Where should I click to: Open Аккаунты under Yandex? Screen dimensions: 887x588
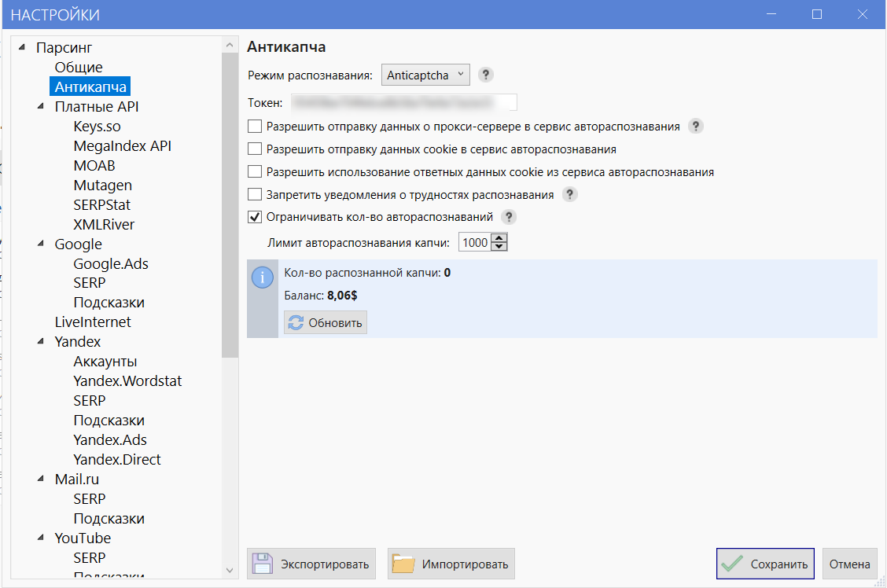coord(105,362)
